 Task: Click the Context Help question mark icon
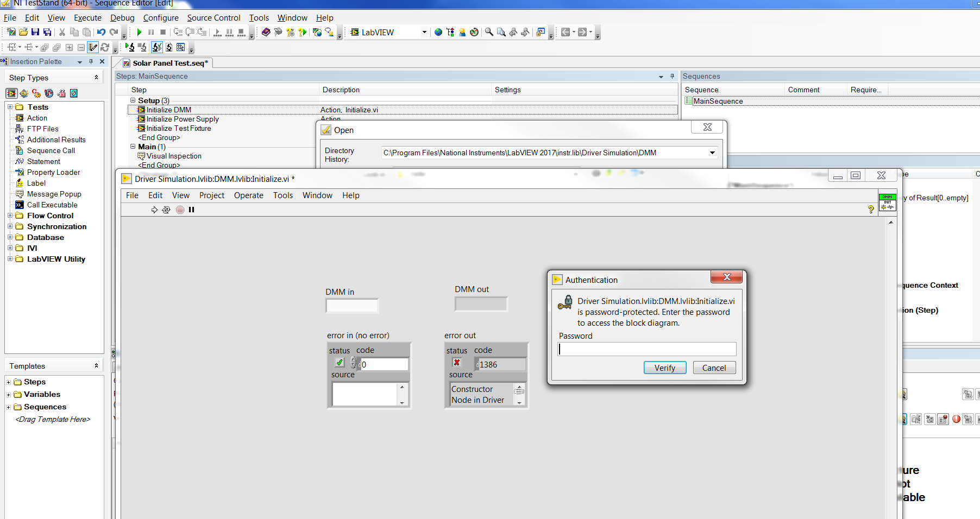point(871,210)
